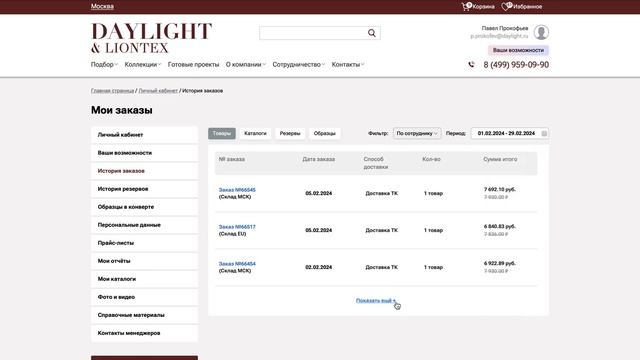Click Показать ещё link
Screen dimensions: 640x360
pos(376,300)
